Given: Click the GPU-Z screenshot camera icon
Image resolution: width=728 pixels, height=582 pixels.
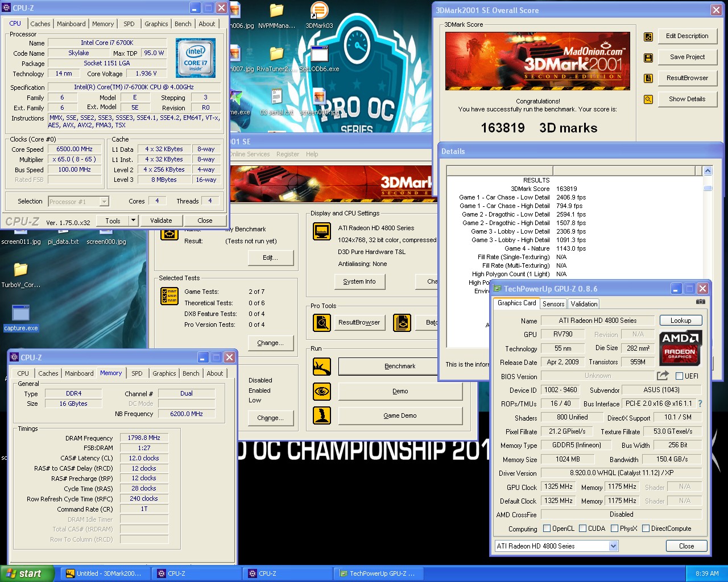Looking at the screenshot, I should point(701,302).
